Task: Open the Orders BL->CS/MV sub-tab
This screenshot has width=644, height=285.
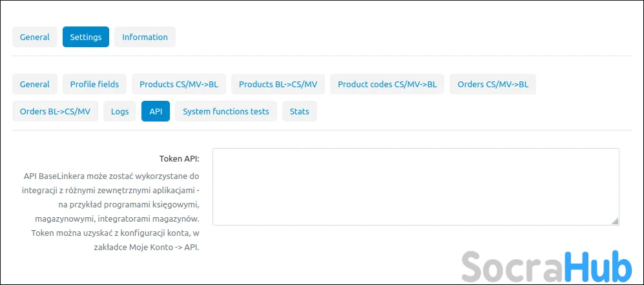Action: pyautogui.click(x=55, y=111)
